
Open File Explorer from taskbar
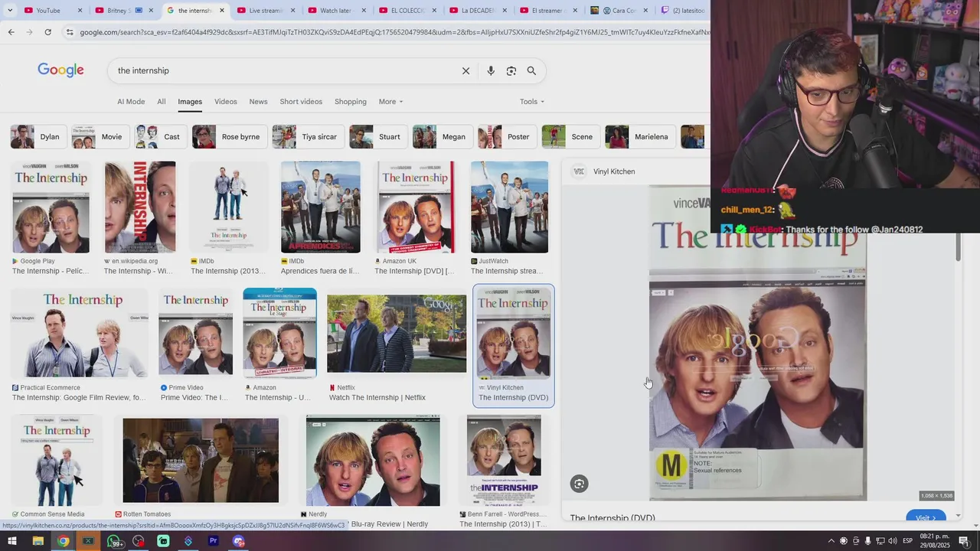tap(38, 541)
